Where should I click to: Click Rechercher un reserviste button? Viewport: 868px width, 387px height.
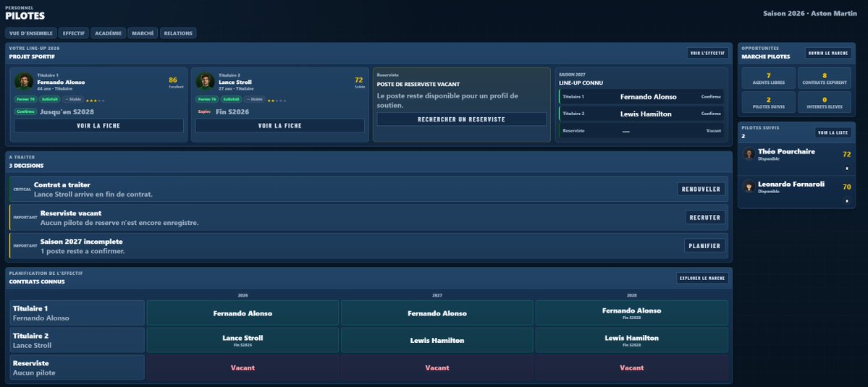tap(461, 119)
